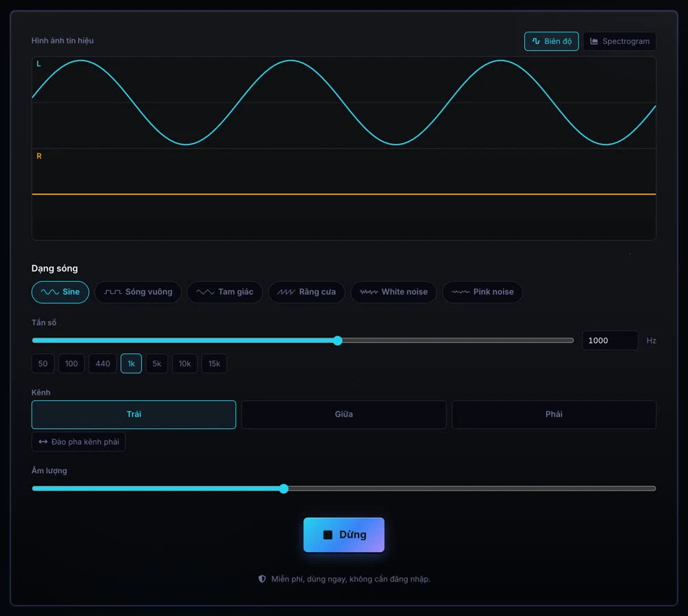Screen dimensions: 688x616
Task: Choose the Giữa center channel
Action: [x=344, y=415]
